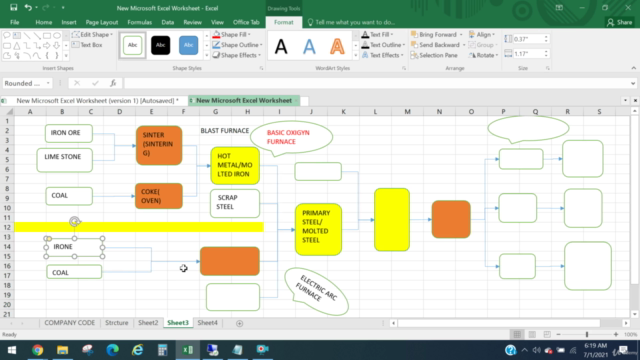Viewport: 640px width, 360px height.
Task: Select the black Abc shape style
Action: [x=160, y=45]
